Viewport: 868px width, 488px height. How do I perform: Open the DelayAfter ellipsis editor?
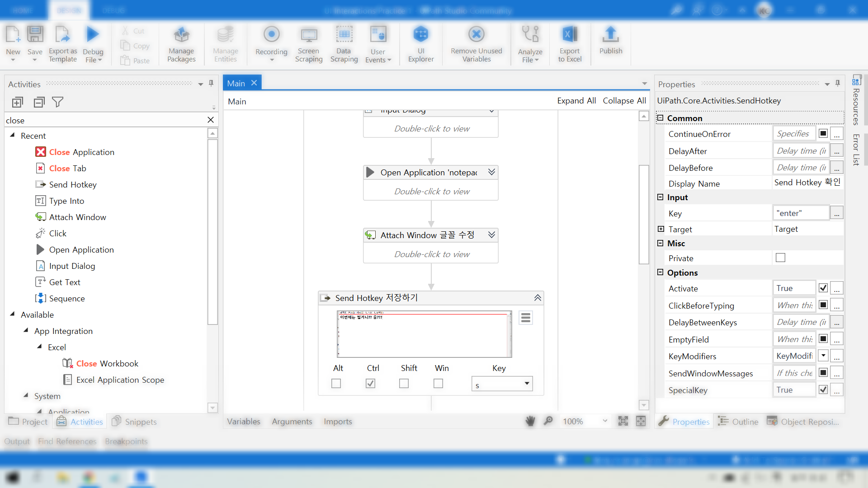click(x=837, y=150)
